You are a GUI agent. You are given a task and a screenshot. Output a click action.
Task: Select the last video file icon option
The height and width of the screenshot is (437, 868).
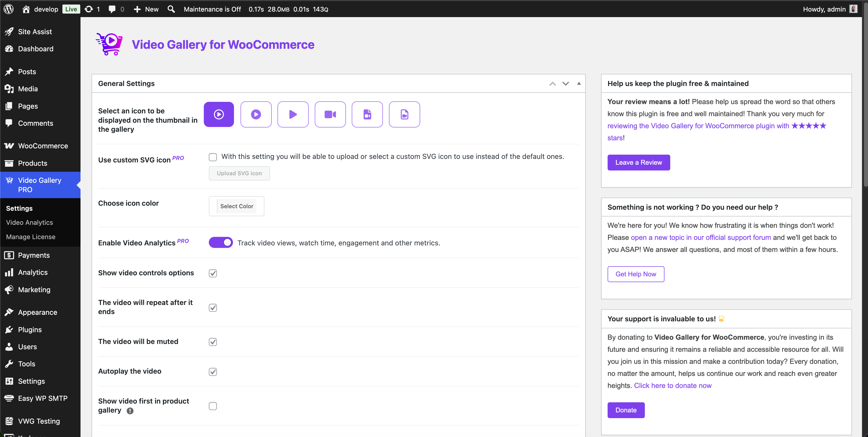coord(404,114)
